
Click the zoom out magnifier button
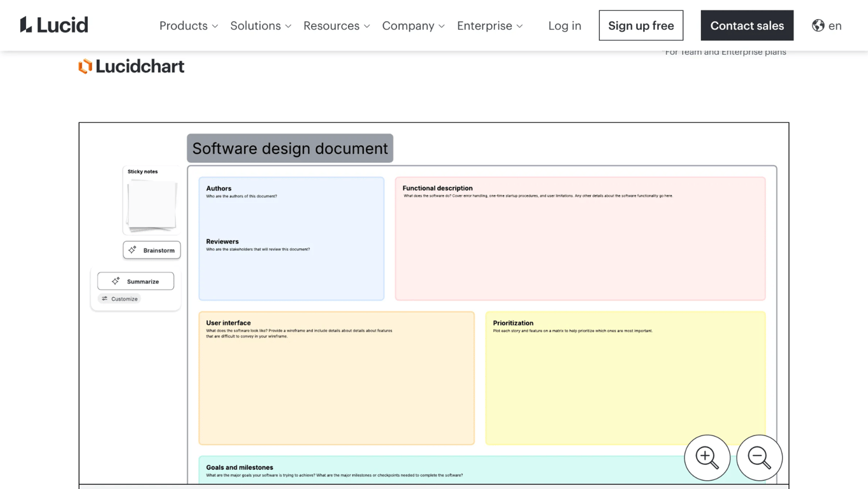759,457
